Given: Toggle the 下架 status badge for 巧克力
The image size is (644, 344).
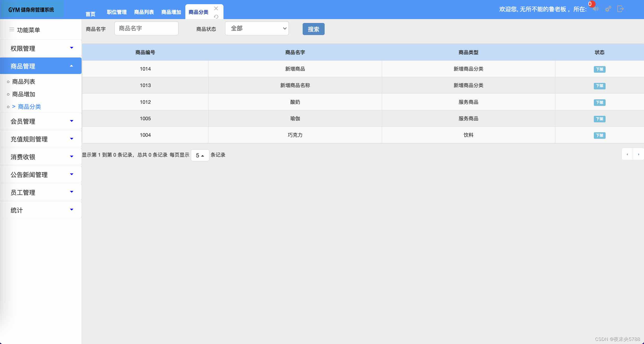Looking at the screenshot, I should pyautogui.click(x=599, y=135).
